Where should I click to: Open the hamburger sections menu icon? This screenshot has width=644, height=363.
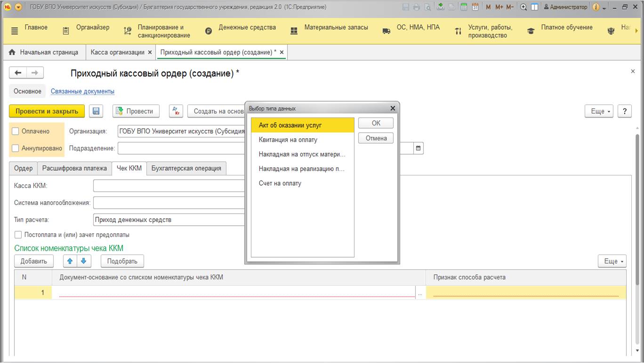(x=14, y=31)
